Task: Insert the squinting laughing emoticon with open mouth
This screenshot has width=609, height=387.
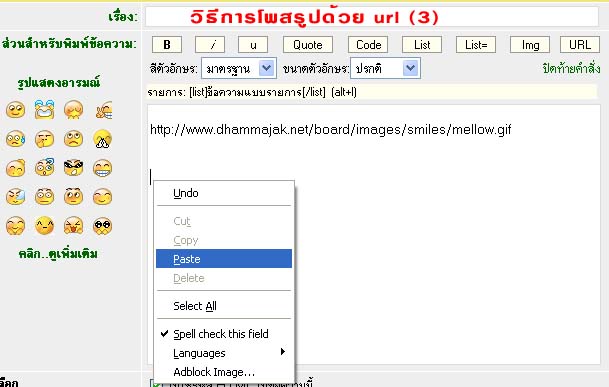Action: click(73, 226)
